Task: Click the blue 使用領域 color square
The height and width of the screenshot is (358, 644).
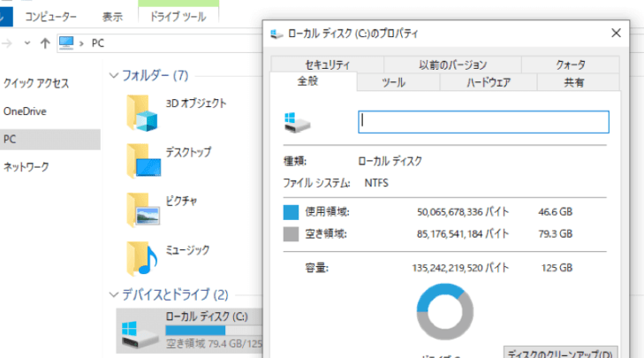Action: (x=291, y=212)
